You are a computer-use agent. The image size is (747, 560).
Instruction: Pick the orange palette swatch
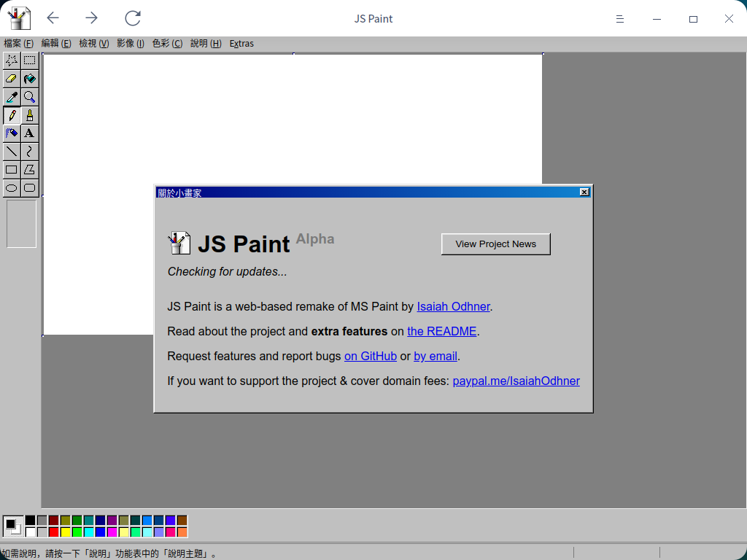click(182, 532)
